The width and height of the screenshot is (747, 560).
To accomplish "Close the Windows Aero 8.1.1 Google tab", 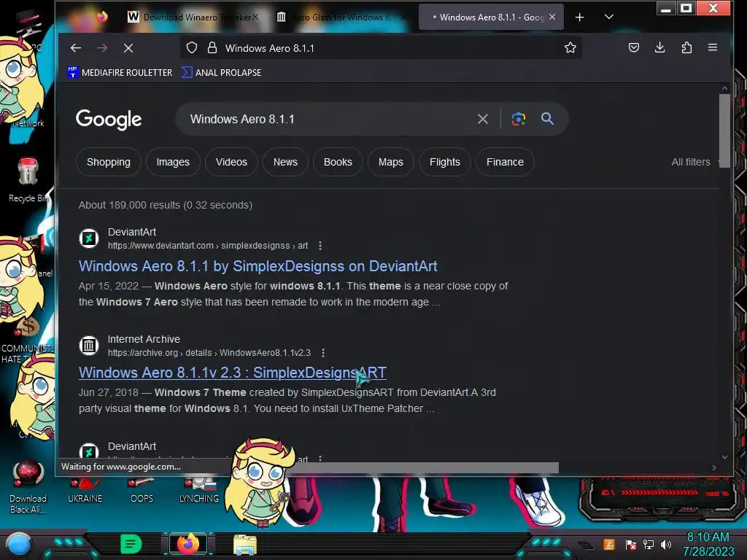I will 552,17.
